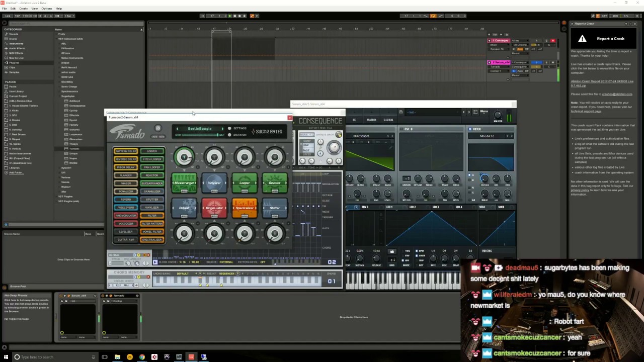
Task: Select the Ringmodulator red effect slot
Action: [x=214, y=208]
